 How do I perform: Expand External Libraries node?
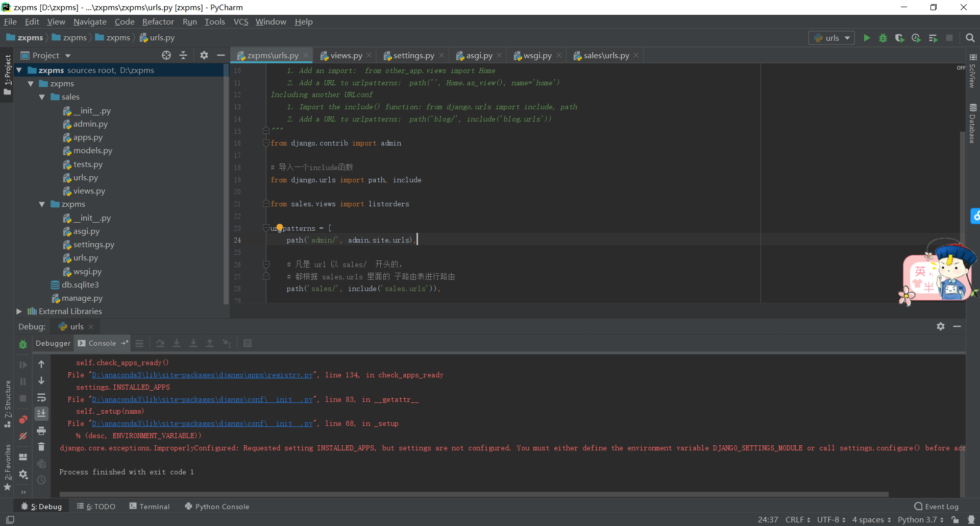(x=19, y=311)
